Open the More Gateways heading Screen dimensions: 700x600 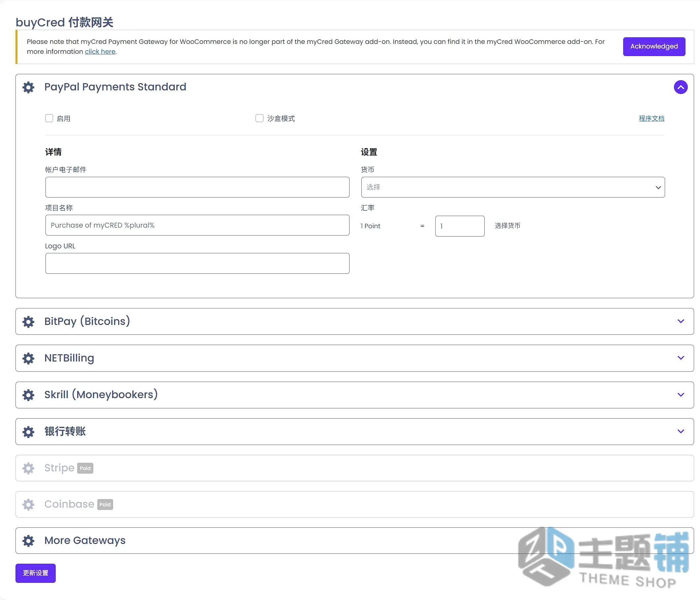click(x=85, y=540)
